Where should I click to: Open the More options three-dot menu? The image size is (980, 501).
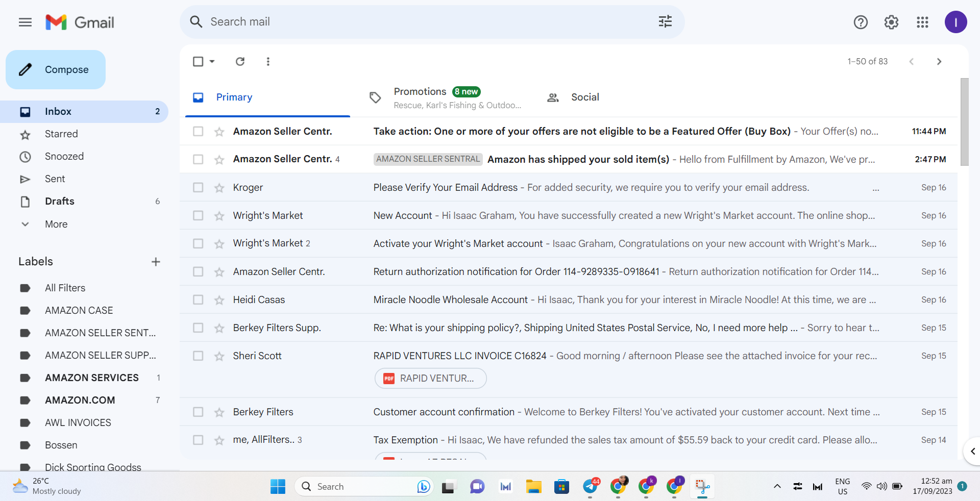pyautogui.click(x=268, y=61)
